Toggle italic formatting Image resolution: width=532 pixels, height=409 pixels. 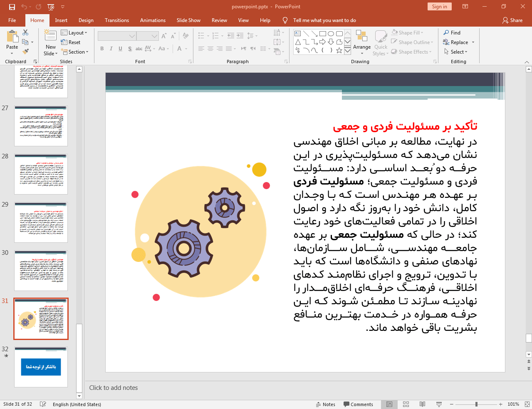[111, 49]
